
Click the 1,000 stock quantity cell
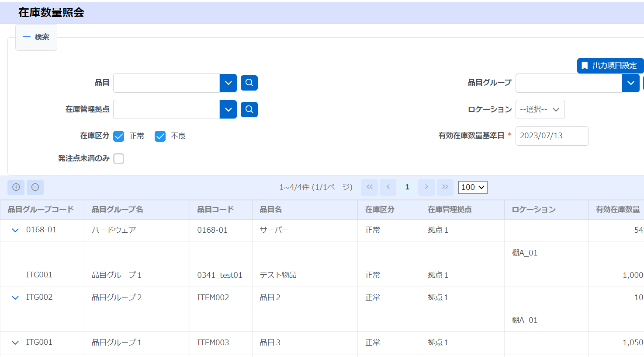(x=616, y=276)
